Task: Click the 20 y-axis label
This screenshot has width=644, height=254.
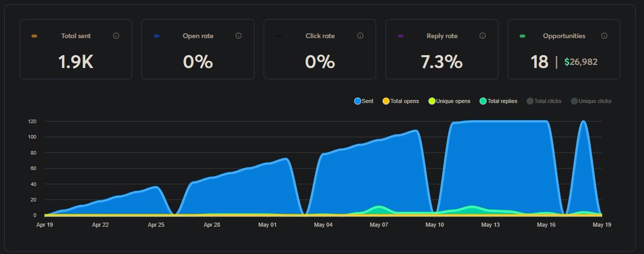Action: pos(32,200)
